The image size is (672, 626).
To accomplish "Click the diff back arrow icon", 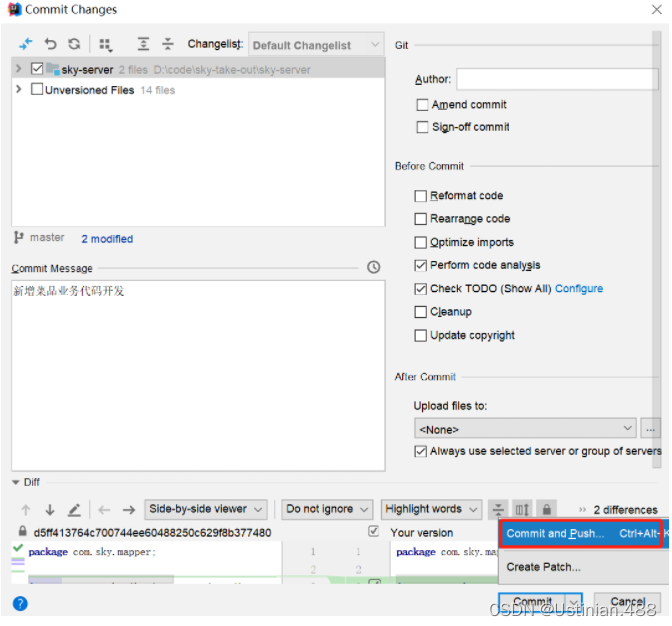I will [104, 510].
